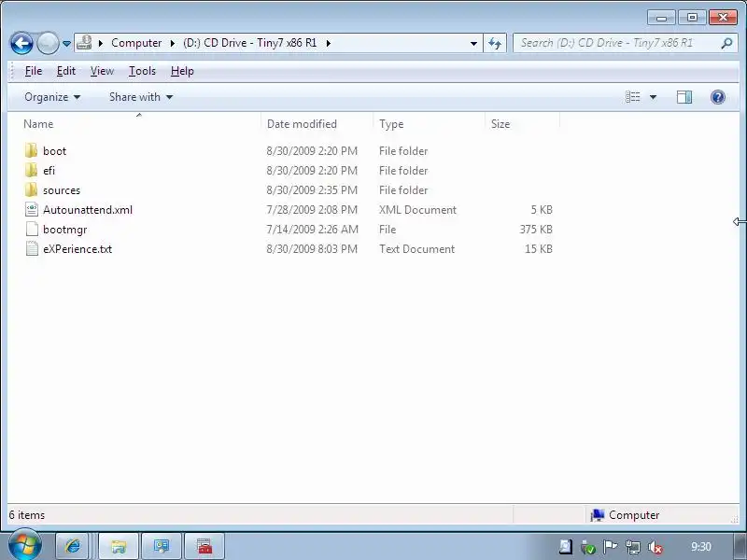
Task: Click the Text Document type cell
Action: click(x=416, y=248)
